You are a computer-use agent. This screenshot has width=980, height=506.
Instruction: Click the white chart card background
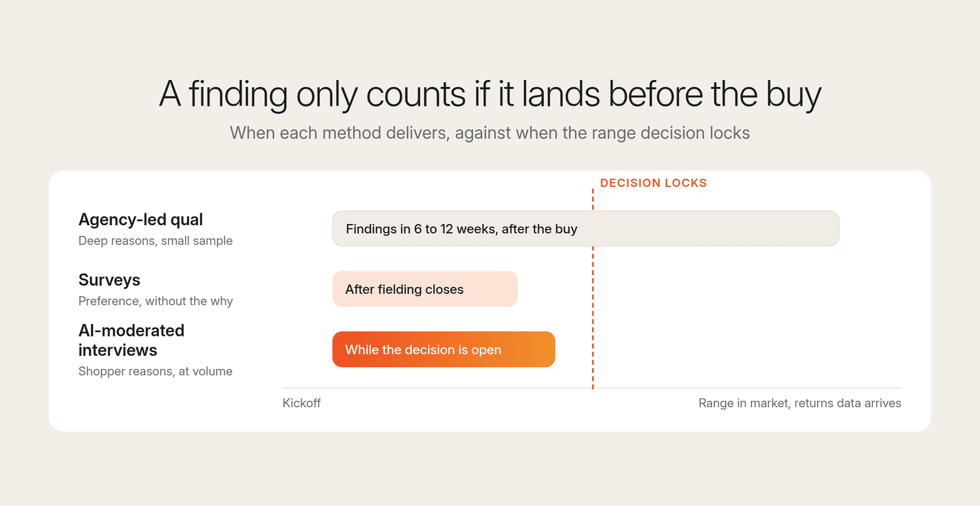(720, 325)
